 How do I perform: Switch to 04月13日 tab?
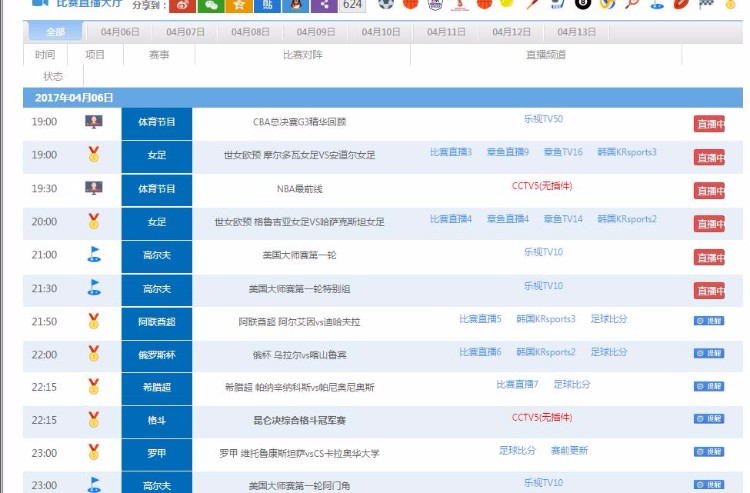click(576, 32)
